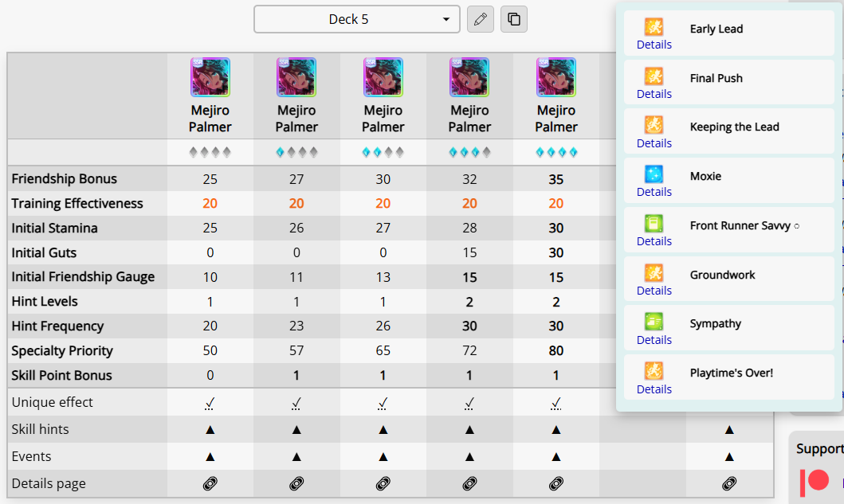Open Details link for Sympathy
Image resolution: width=844 pixels, height=504 pixels.
(654, 340)
